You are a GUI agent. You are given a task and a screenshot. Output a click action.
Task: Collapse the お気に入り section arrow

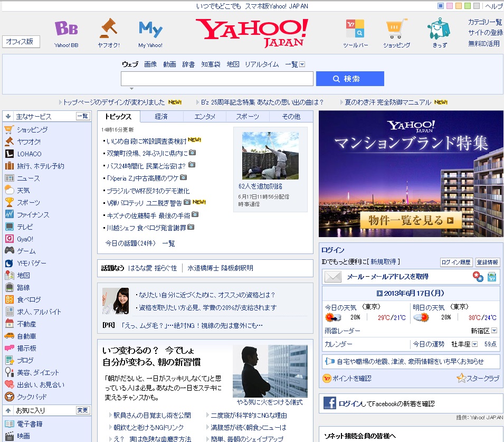8,410
